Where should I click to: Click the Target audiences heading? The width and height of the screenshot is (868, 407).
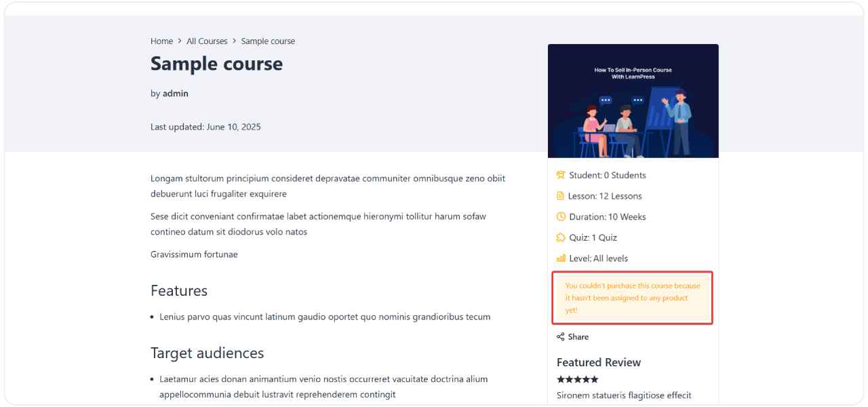pyautogui.click(x=207, y=353)
